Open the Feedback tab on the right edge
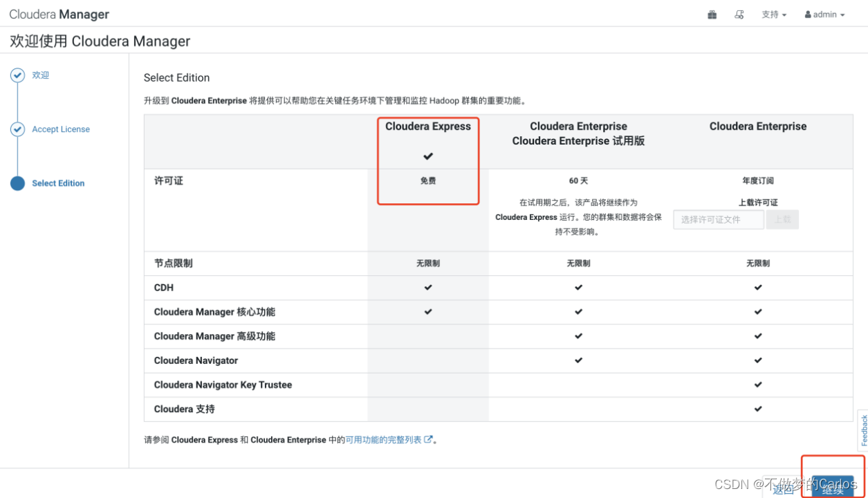Viewport: 868px width, 498px height. (x=864, y=430)
